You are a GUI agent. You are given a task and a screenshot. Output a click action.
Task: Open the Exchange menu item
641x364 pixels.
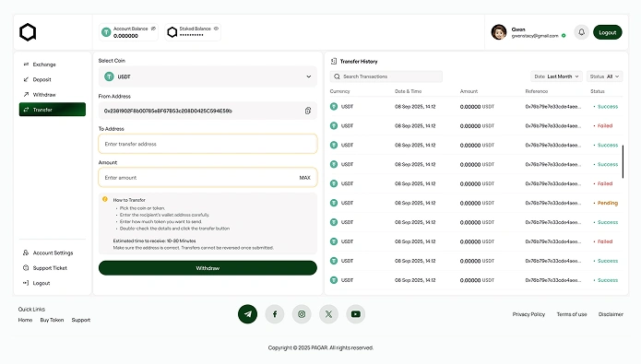coord(53,65)
